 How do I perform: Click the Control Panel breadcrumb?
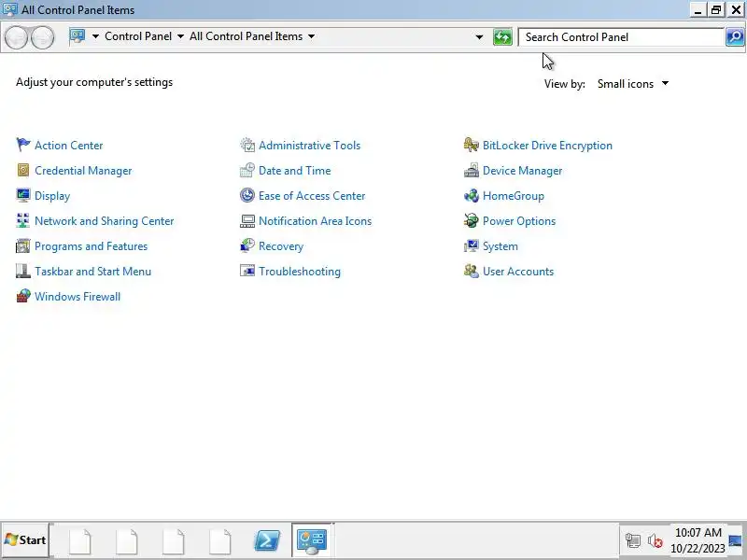[x=138, y=36]
